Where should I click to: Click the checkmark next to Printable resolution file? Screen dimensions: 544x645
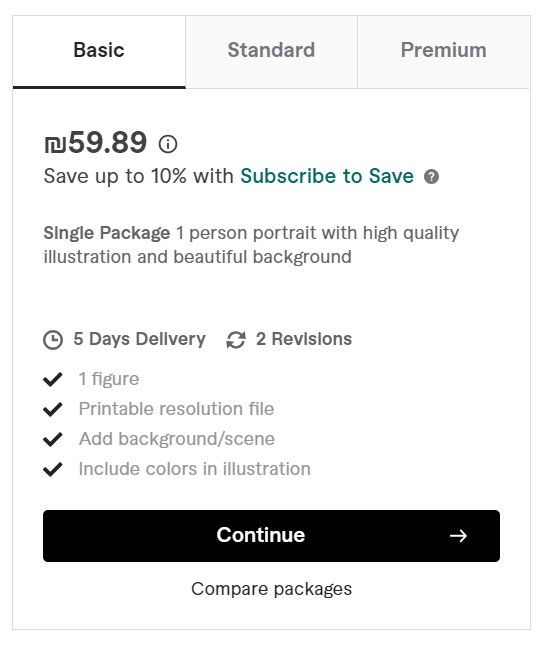[x=53, y=409]
